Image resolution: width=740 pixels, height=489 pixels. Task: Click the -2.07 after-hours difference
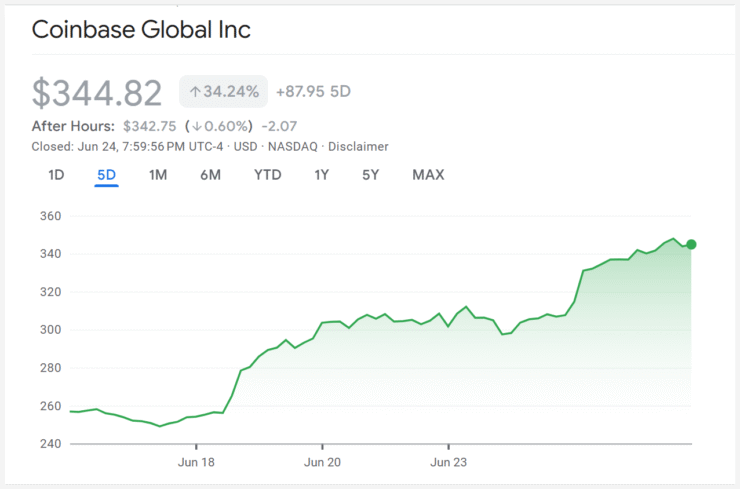[x=279, y=126]
